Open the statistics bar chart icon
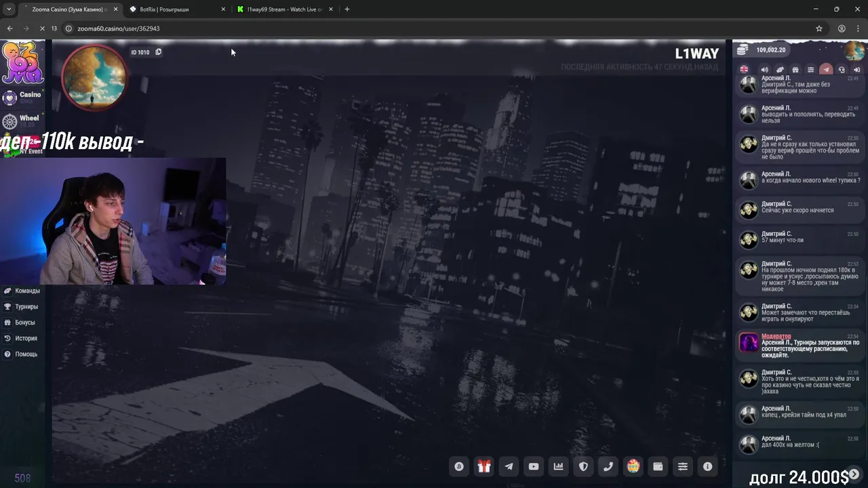Image resolution: width=868 pixels, height=488 pixels. [x=558, y=466]
